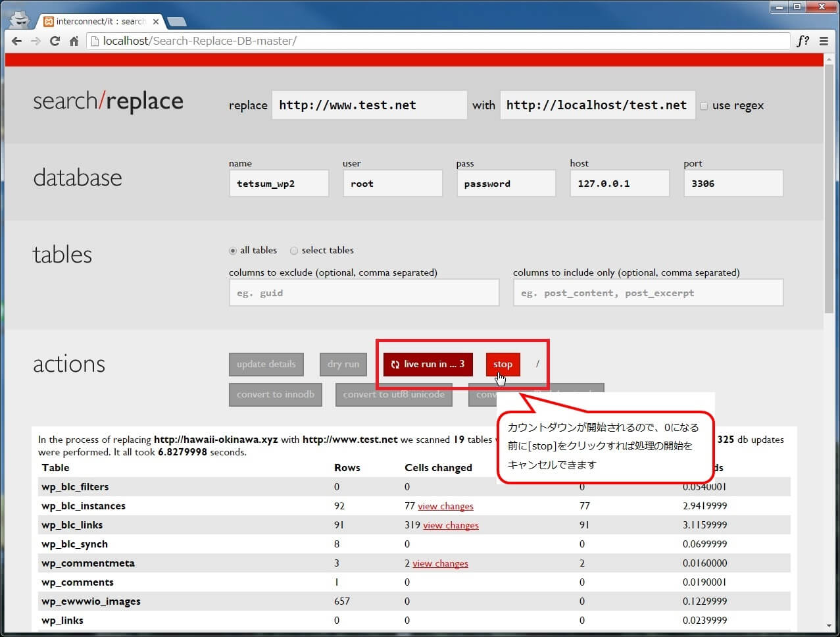Click the columns to exclude input field

364,293
